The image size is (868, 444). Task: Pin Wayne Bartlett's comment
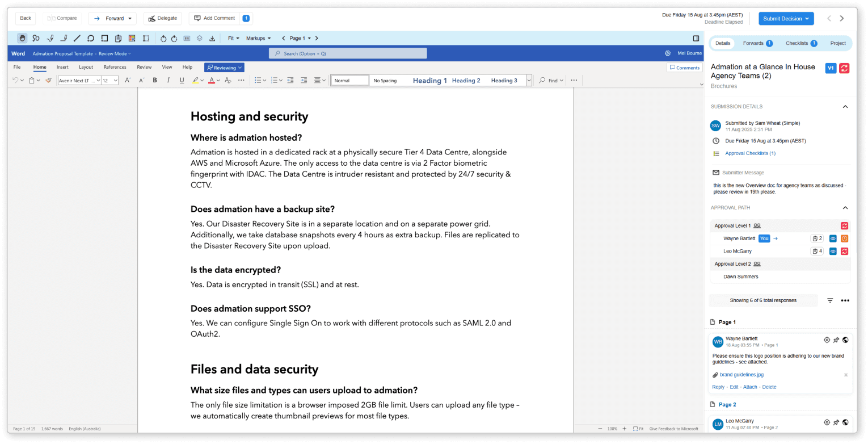(836, 340)
